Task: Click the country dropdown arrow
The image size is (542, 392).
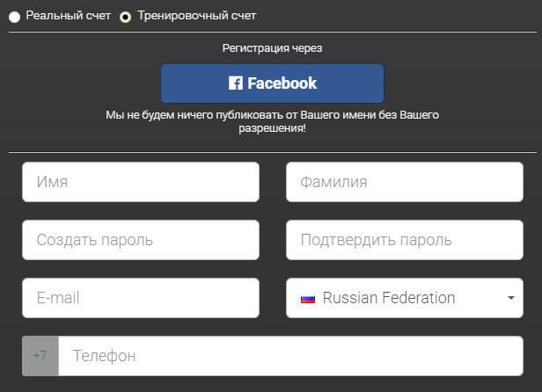Action: (510, 298)
